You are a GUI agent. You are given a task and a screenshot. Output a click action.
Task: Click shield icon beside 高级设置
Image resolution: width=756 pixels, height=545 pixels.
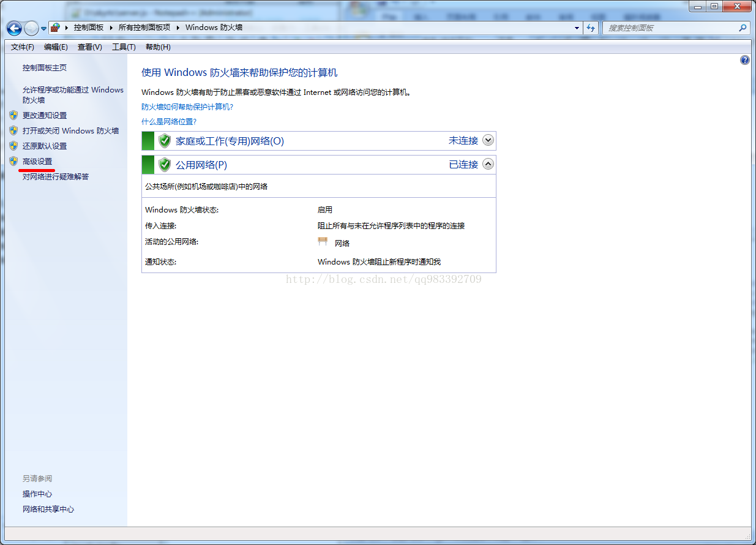click(13, 161)
